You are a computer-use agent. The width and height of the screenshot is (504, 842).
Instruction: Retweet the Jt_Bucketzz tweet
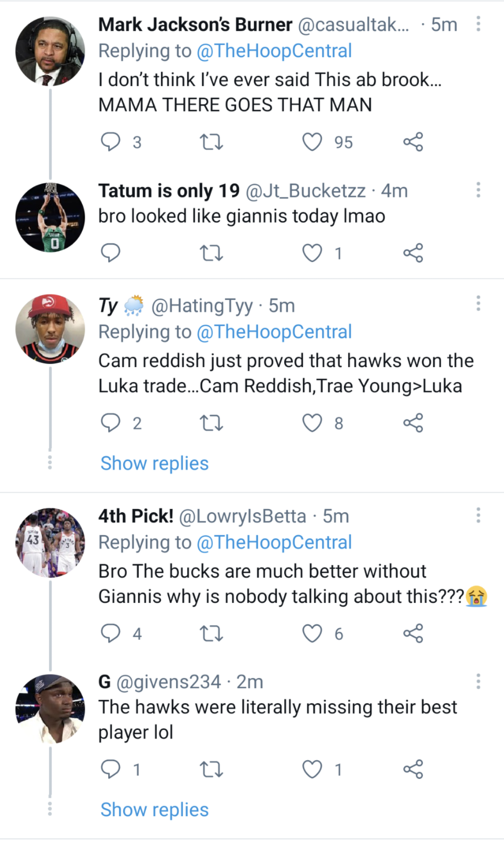(x=211, y=253)
